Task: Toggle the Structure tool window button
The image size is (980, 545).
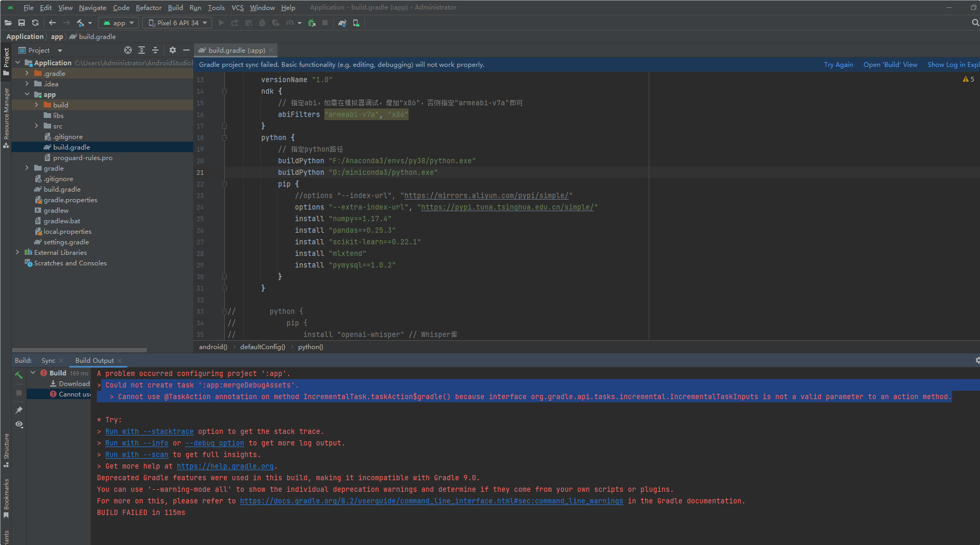Action: pos(6,450)
